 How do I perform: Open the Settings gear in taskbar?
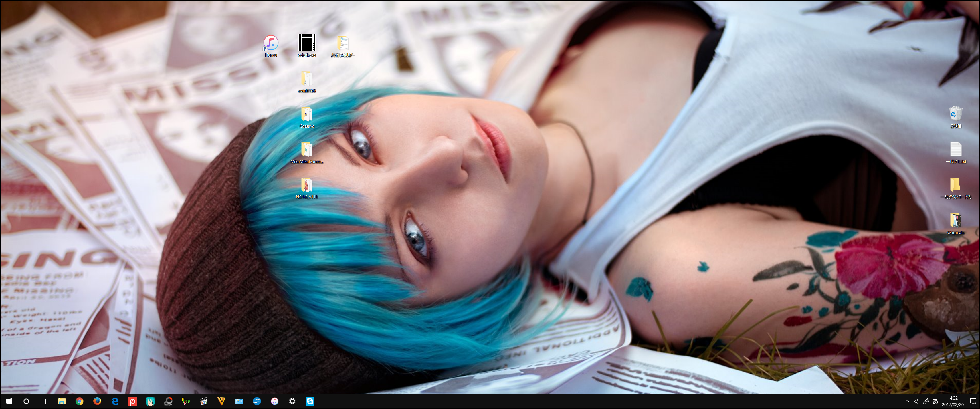tap(292, 401)
